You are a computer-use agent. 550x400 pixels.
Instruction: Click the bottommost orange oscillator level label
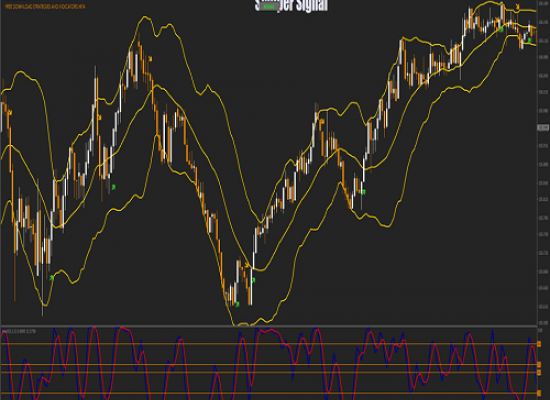tap(539, 393)
